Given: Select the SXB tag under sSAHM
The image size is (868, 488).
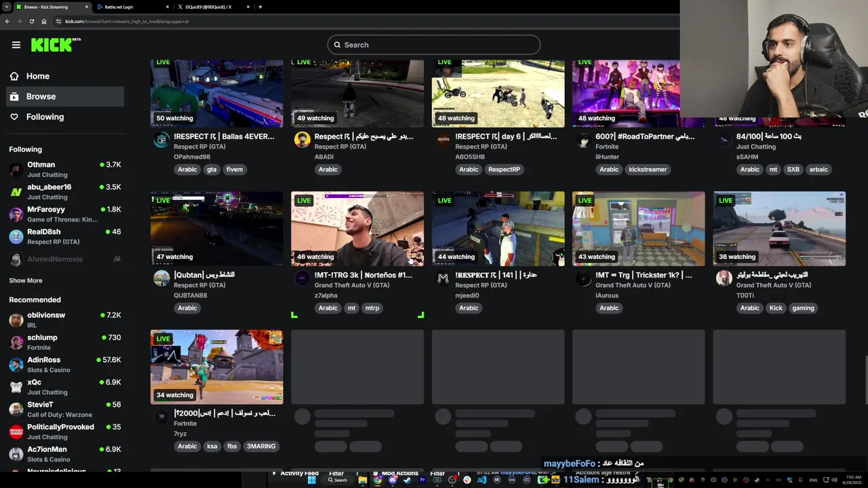Looking at the screenshot, I should pyautogui.click(x=793, y=169).
